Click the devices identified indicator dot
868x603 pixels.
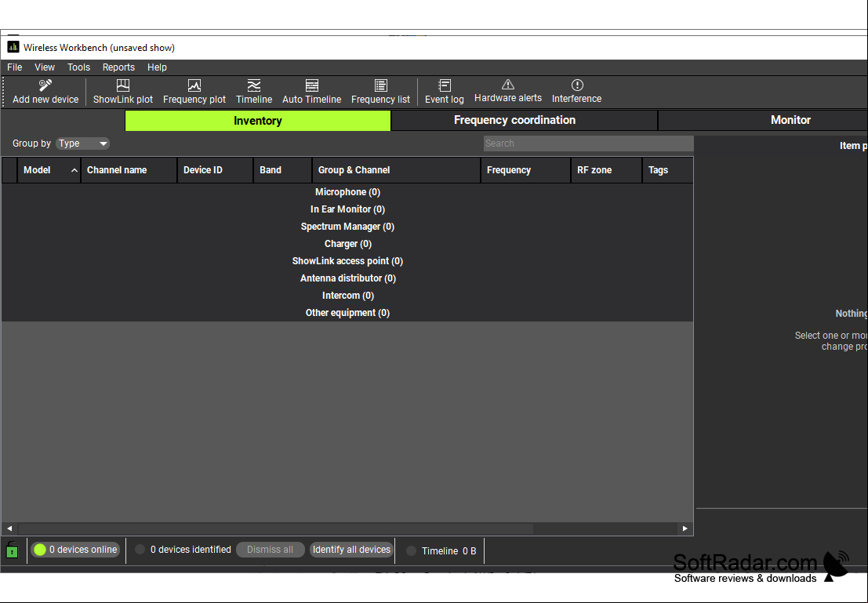pyautogui.click(x=140, y=550)
